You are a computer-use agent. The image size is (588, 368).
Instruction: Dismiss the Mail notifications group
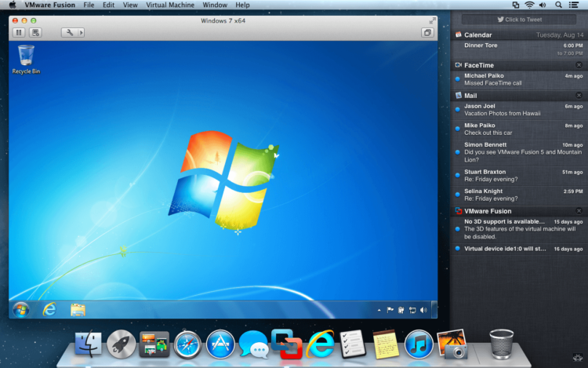[x=579, y=95]
